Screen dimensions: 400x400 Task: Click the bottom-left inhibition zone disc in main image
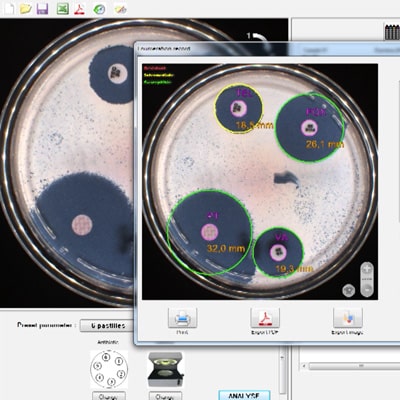tap(82, 224)
